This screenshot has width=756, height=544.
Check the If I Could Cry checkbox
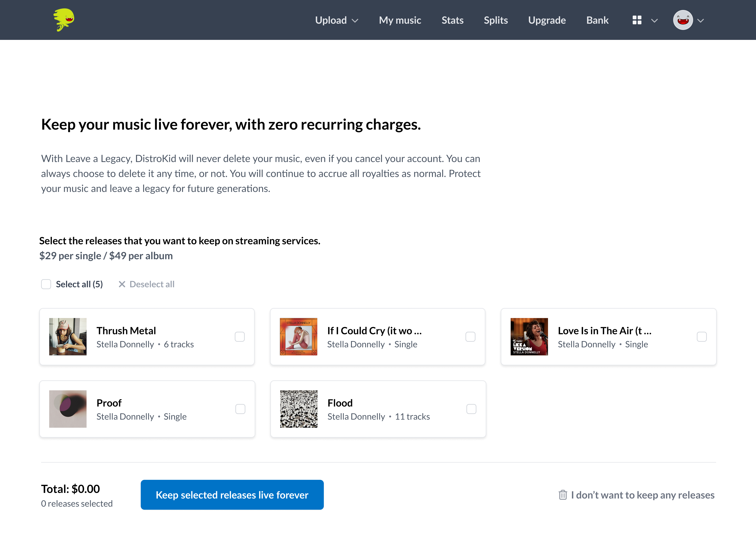[470, 336]
